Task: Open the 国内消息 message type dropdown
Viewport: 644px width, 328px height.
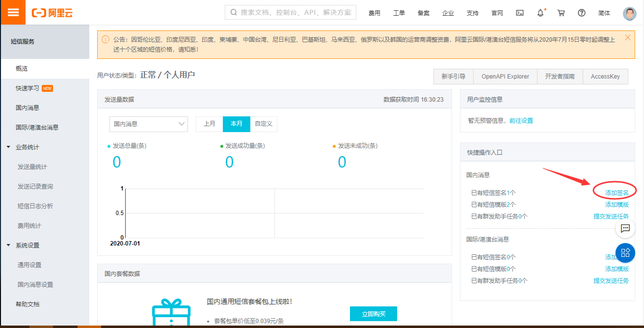Action: [149, 124]
